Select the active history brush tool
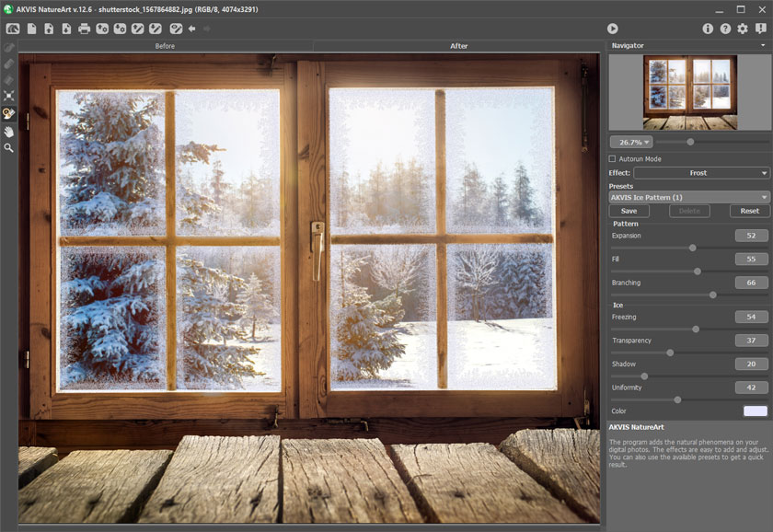The width and height of the screenshot is (773, 532). tap(9, 113)
